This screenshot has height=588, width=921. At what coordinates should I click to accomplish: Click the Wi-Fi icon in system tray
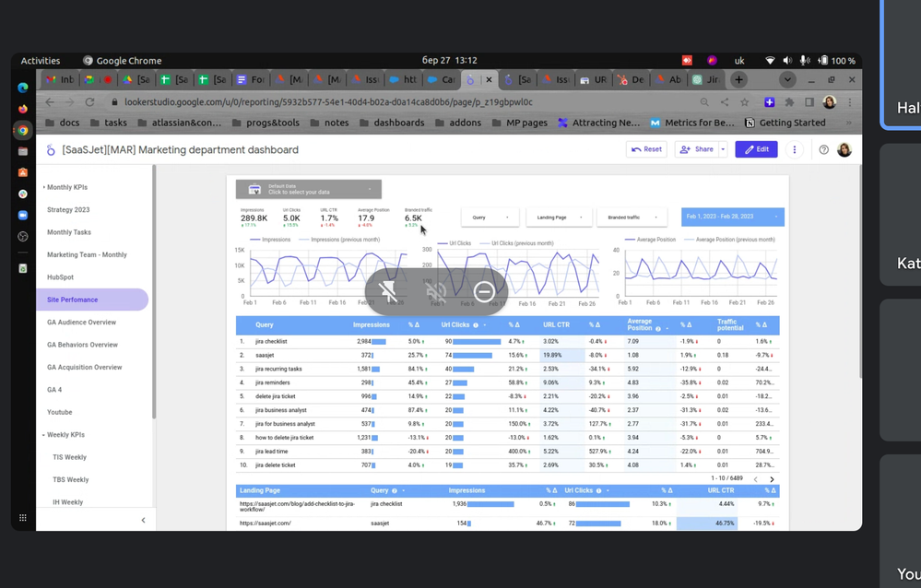[x=770, y=61]
